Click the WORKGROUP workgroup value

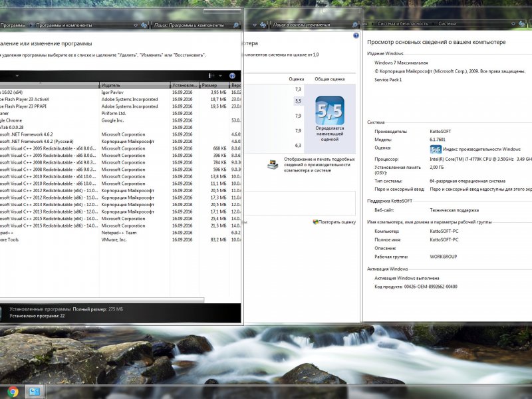click(443, 257)
